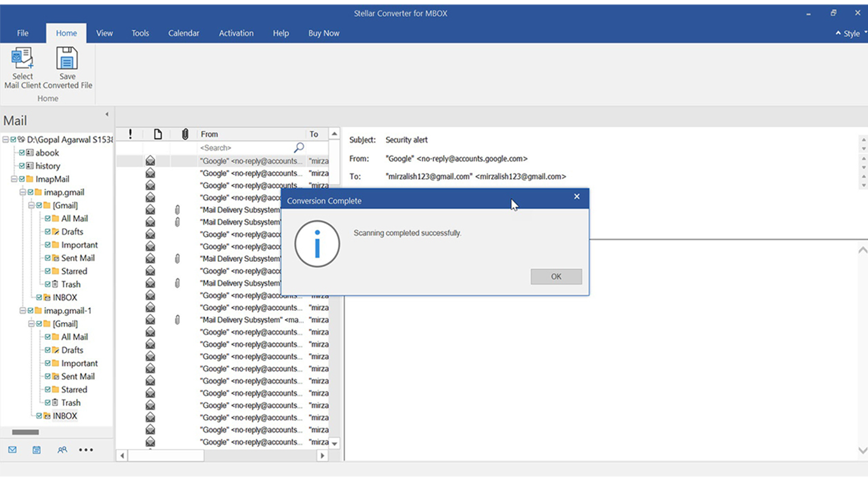Switch to the Mail view icon in bottom bar
Image resolution: width=868 pixels, height=488 pixels.
[x=12, y=450]
